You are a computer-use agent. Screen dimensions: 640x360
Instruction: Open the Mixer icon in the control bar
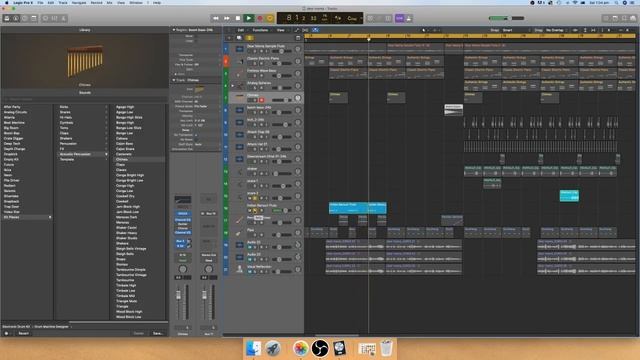click(x=55, y=18)
